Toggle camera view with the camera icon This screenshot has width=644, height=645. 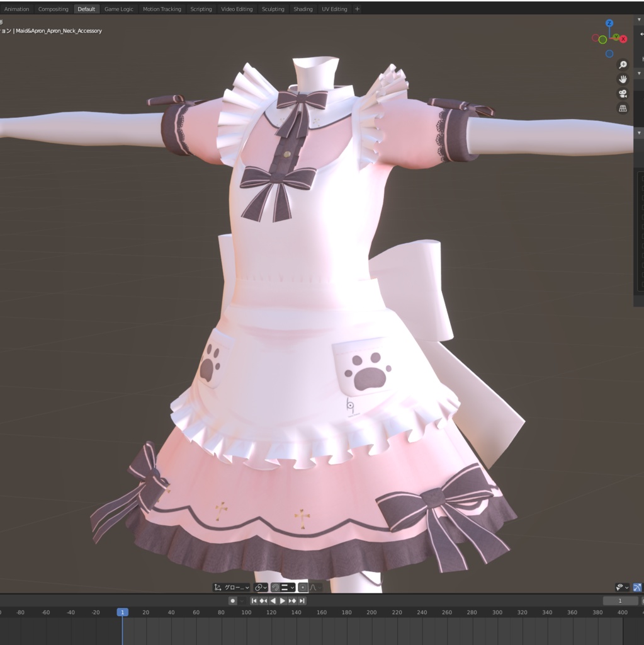(x=623, y=94)
